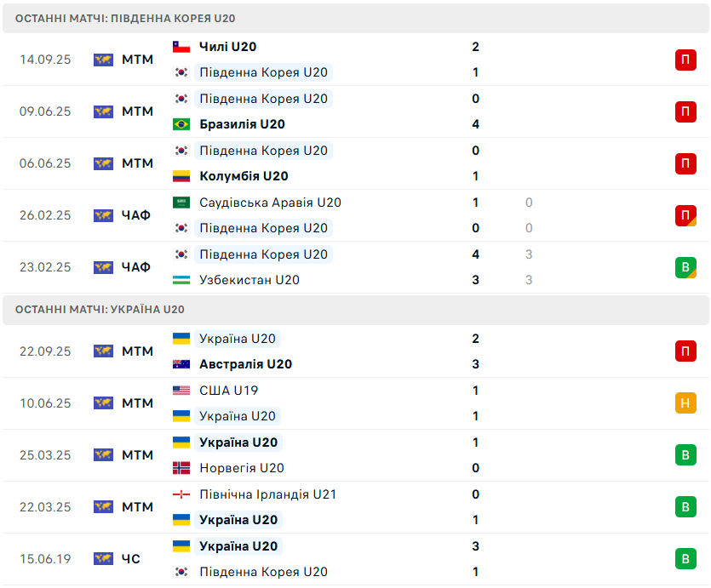
Task: Select the Узбекистан U20 team name
Action: 249,280
